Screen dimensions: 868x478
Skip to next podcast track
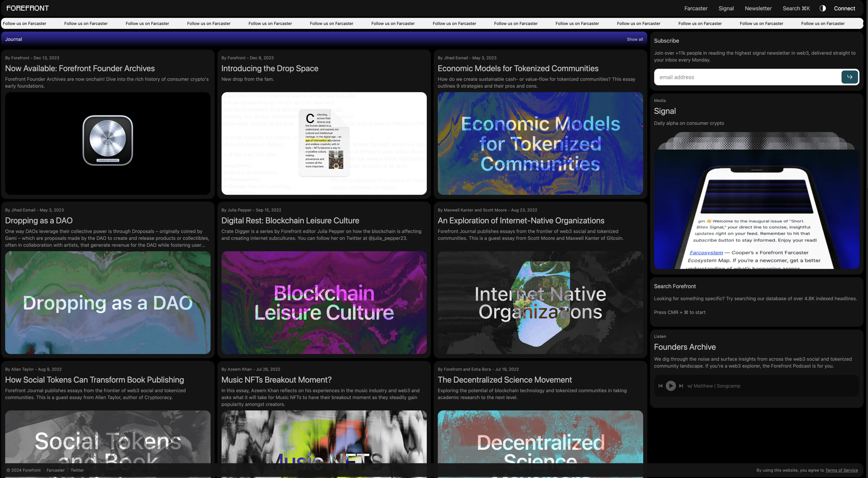tap(681, 386)
